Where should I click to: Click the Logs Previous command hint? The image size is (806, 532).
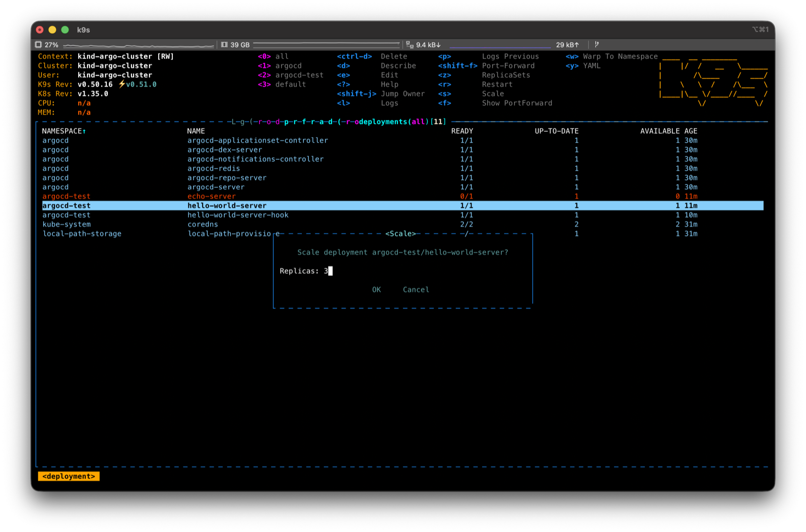[510, 56]
